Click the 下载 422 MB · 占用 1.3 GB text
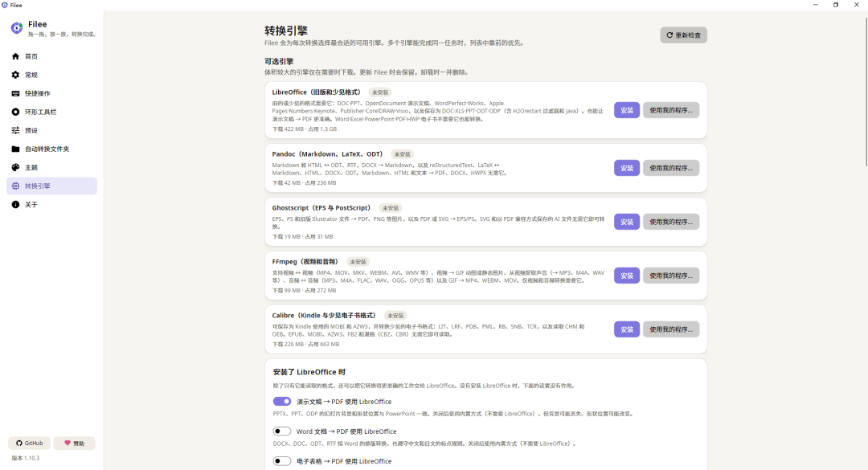The width and height of the screenshot is (868, 470). 305,129
